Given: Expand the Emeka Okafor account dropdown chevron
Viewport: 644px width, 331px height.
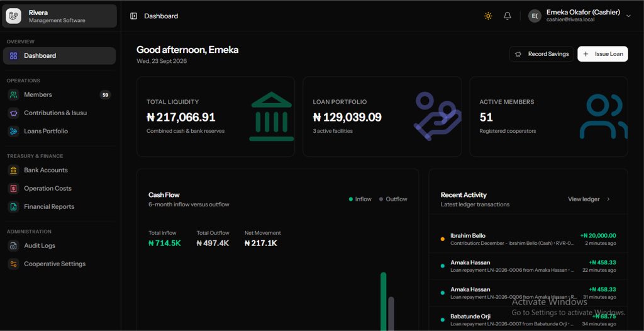Looking at the screenshot, I should [x=628, y=16].
